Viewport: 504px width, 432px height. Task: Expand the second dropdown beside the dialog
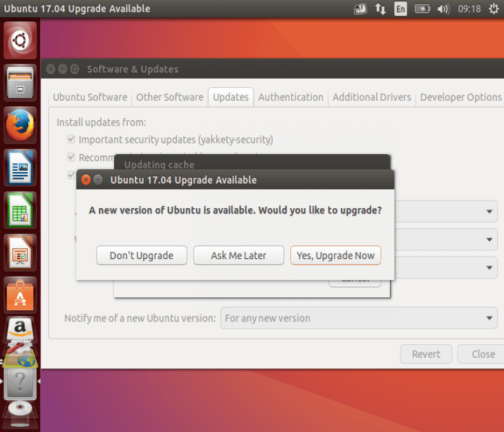tap(447, 239)
